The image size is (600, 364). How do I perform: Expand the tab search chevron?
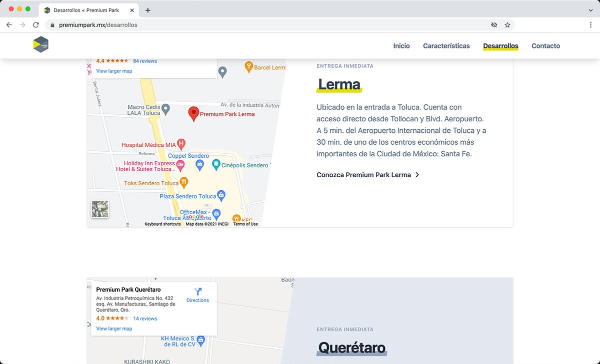(591, 10)
